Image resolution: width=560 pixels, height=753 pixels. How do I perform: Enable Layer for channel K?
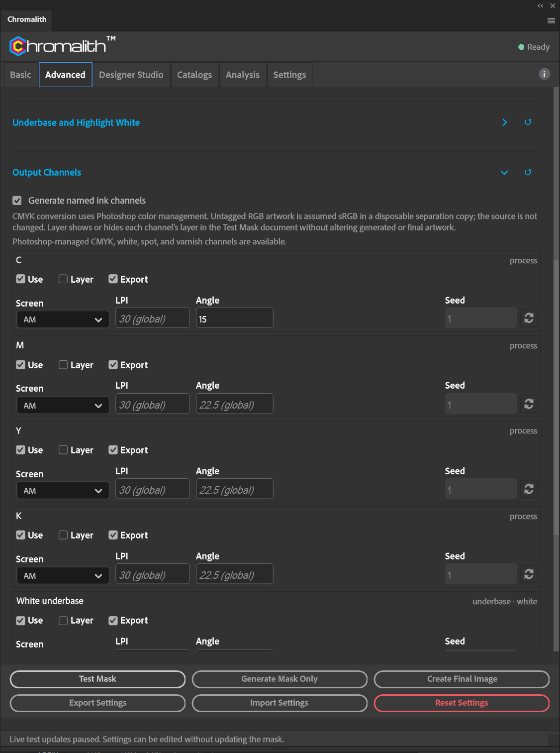click(63, 535)
